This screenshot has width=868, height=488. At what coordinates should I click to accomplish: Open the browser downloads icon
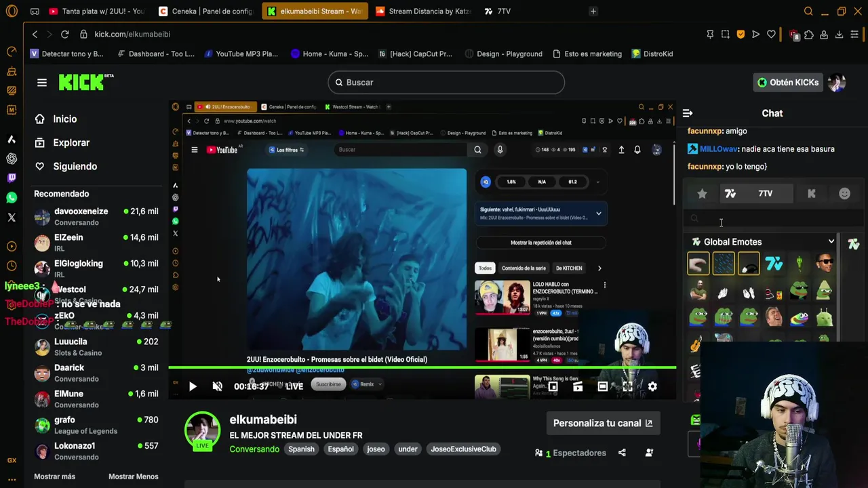[x=839, y=35]
